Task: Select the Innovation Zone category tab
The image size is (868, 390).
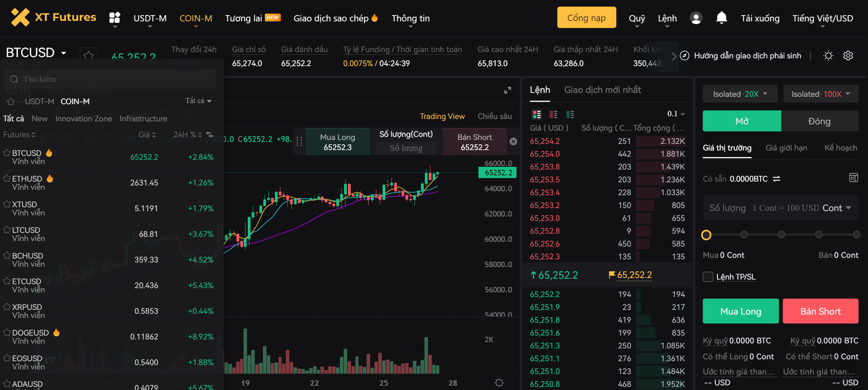Action: click(x=83, y=119)
